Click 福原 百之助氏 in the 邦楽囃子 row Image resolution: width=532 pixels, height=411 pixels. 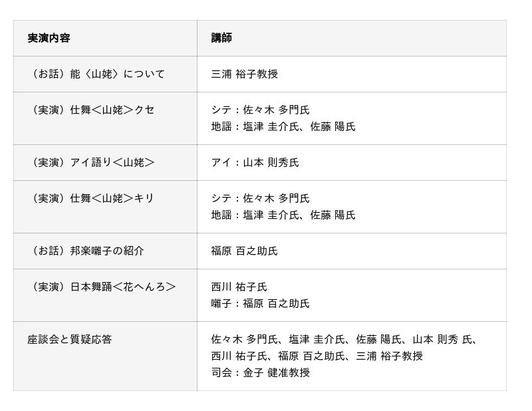point(245,251)
